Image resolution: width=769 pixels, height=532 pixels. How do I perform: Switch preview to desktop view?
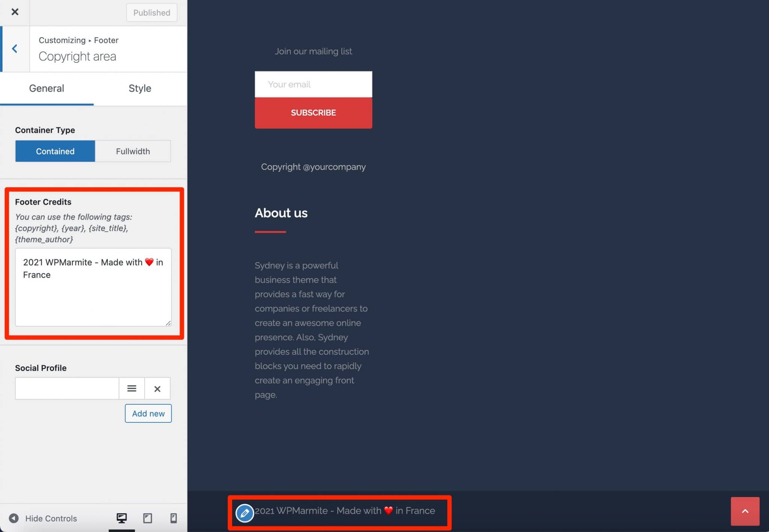pos(121,518)
